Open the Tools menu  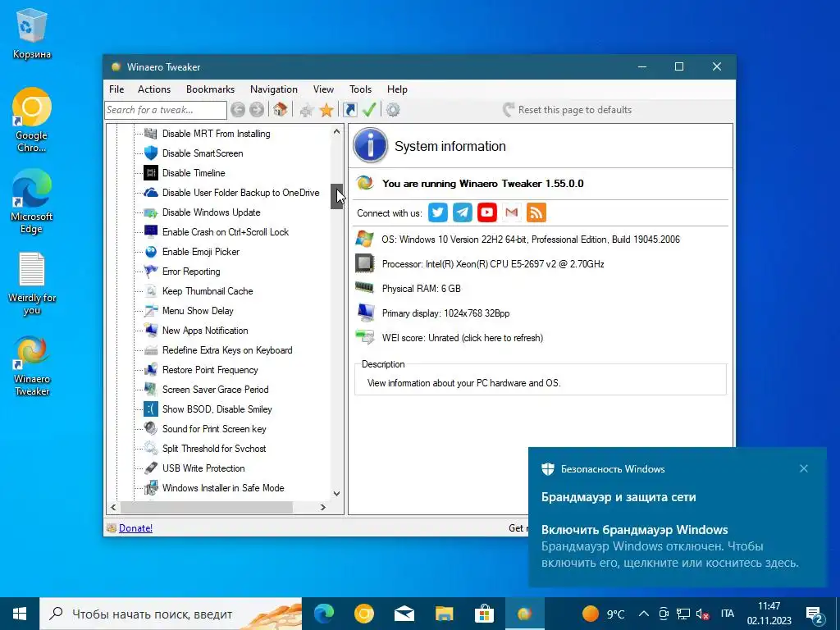tap(361, 89)
